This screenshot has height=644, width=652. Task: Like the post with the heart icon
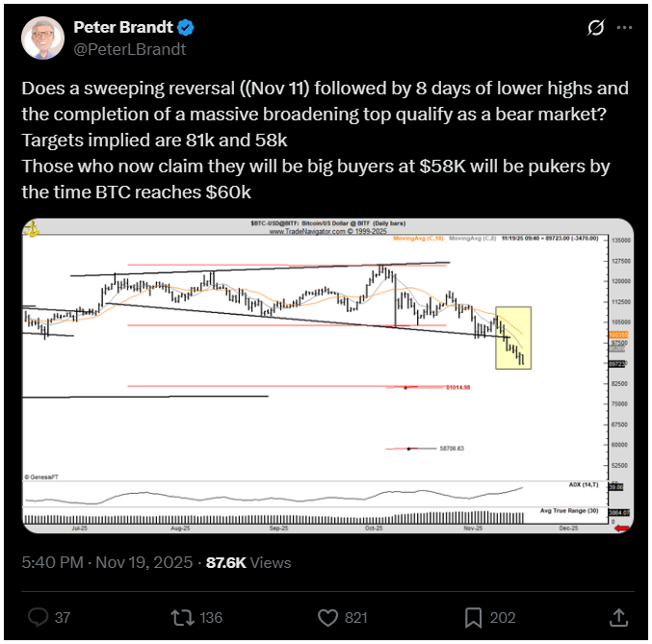click(x=327, y=617)
